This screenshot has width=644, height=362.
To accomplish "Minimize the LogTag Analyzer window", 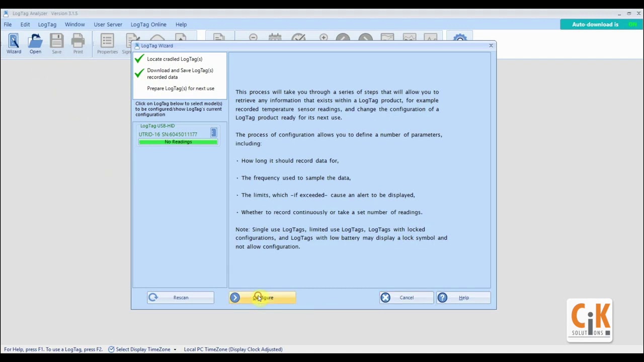I will point(619,14).
